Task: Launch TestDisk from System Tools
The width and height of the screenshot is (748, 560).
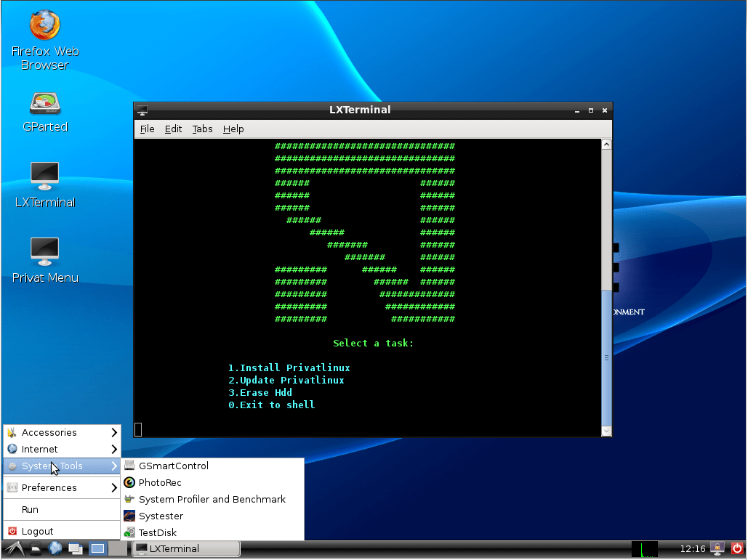Action: (213, 532)
